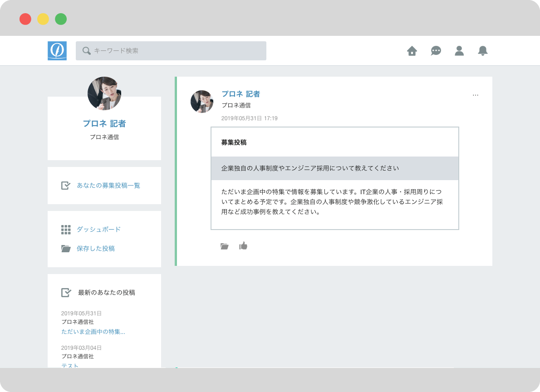
Task: Open the user profile icon in header
Action: point(459,51)
